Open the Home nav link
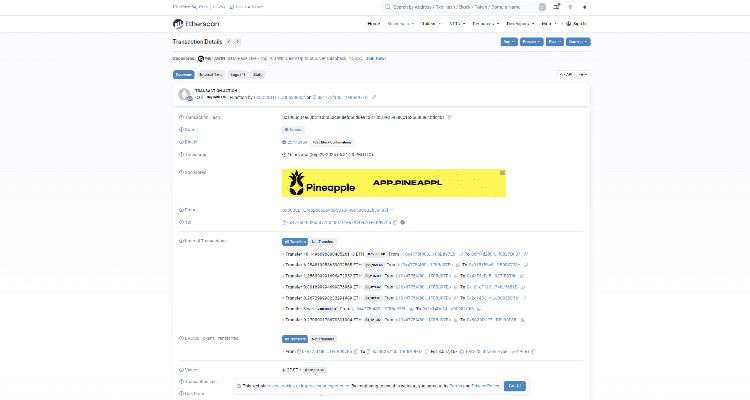 pos(373,23)
